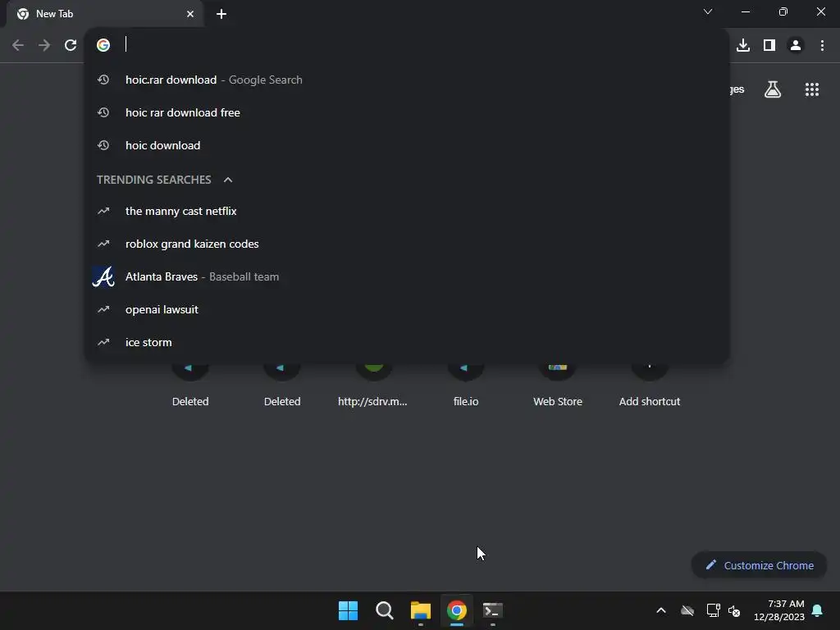Toggle the side panel icon
Screen dimensions: 840x630
click(769, 46)
